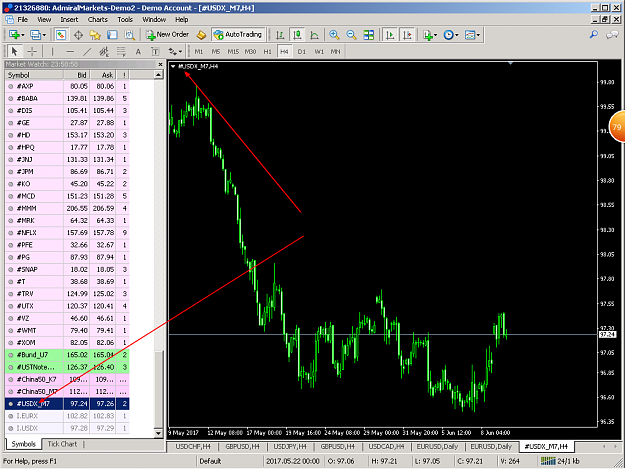This screenshot has height=469, width=625.
Task: Click the New Order button
Action: click(167, 35)
